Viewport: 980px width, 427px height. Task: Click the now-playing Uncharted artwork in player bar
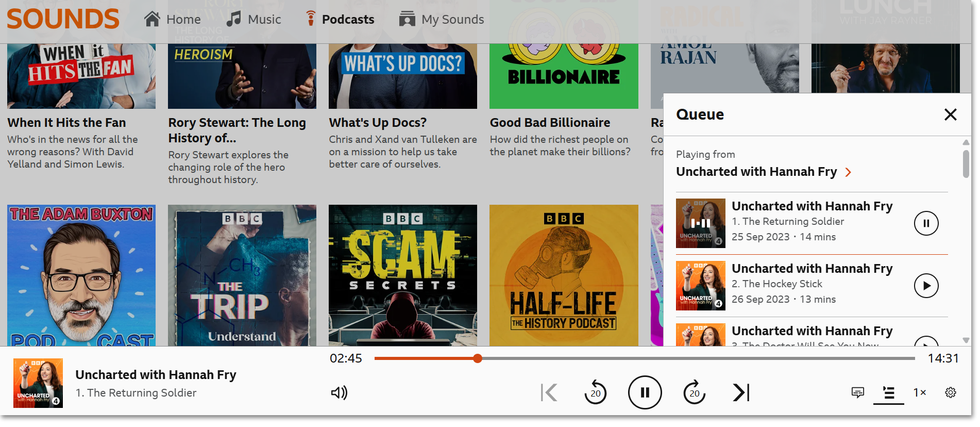coord(38,383)
